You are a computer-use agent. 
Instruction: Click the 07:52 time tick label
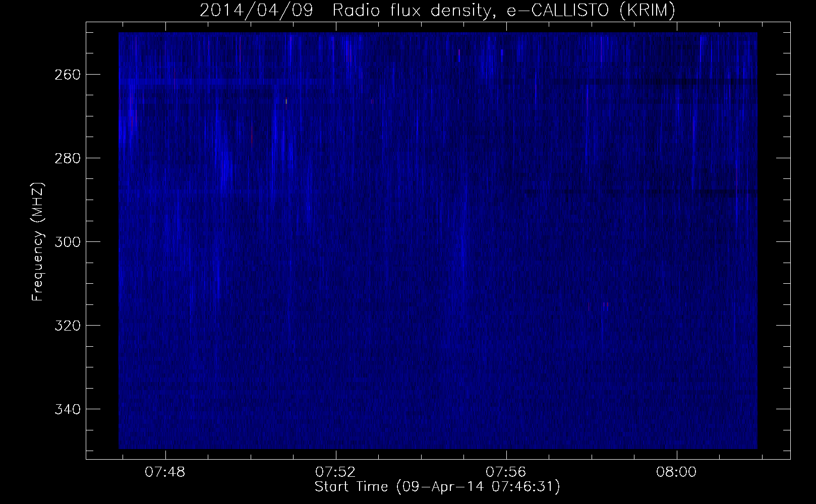click(x=336, y=472)
